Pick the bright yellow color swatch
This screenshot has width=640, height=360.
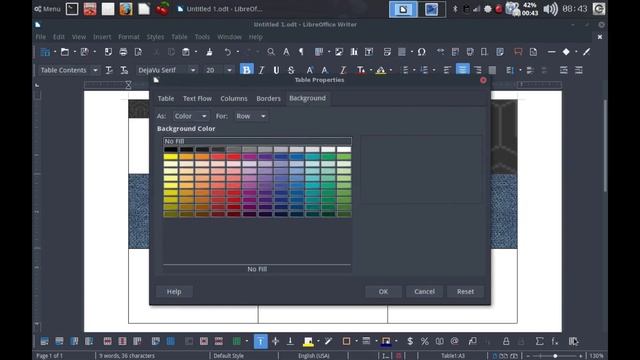click(x=171, y=157)
